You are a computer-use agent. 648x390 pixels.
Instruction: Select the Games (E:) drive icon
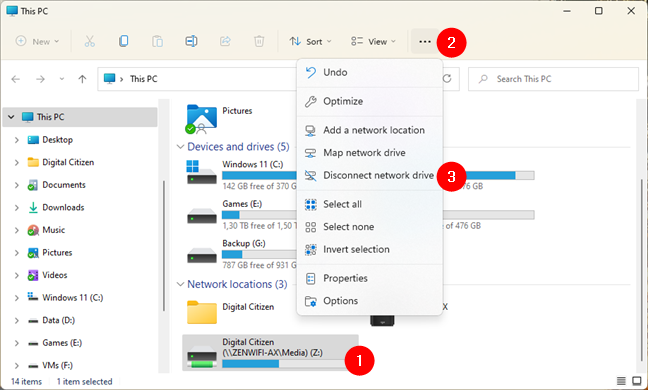[202, 215]
